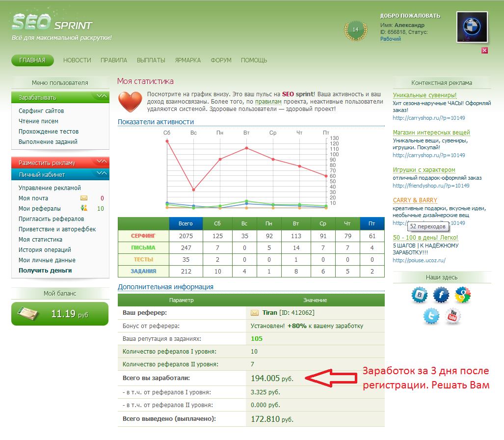
Task: Open the Магазин интересных вещей ad
Action: coord(431,132)
